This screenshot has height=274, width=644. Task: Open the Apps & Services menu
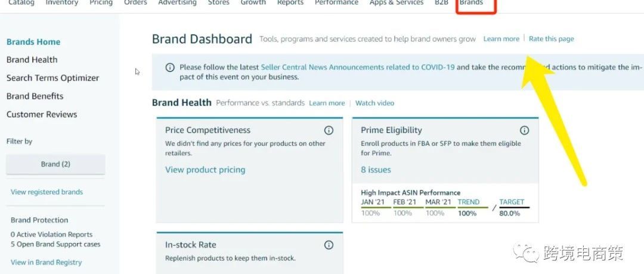[397, 3]
